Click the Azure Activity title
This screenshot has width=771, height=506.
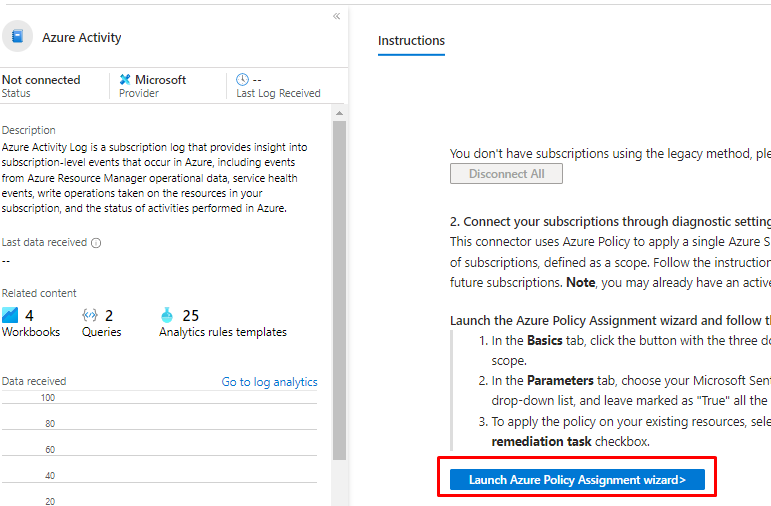pos(82,38)
